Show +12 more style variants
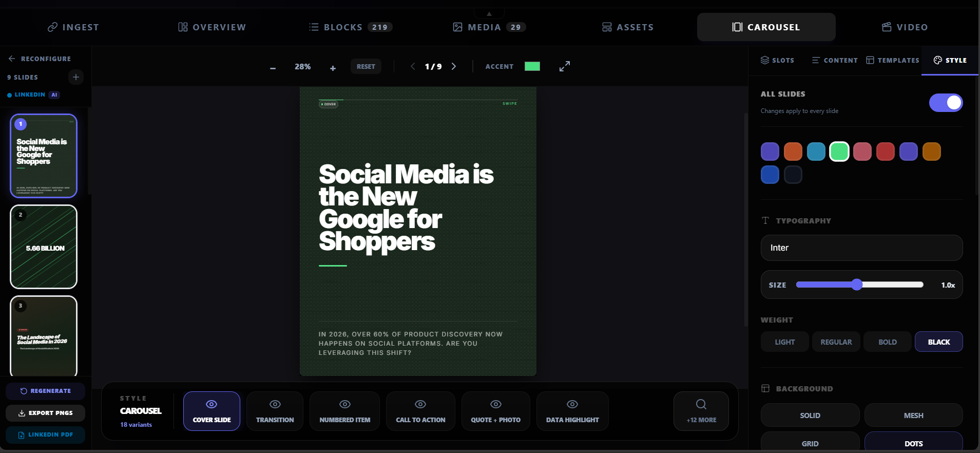 pos(701,411)
